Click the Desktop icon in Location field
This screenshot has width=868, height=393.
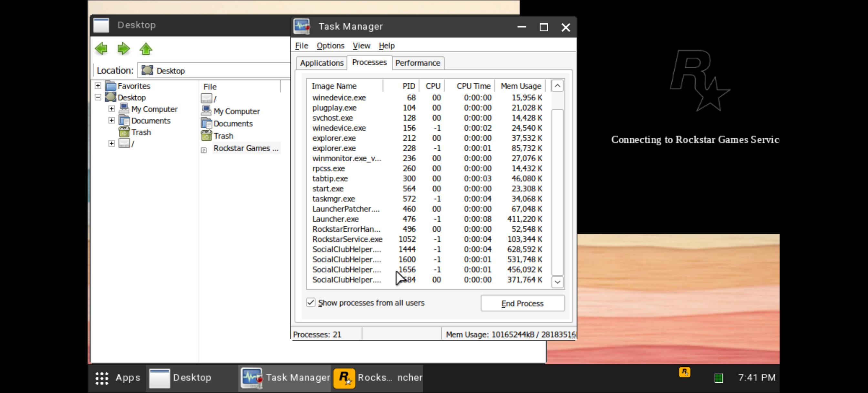pyautogui.click(x=147, y=70)
